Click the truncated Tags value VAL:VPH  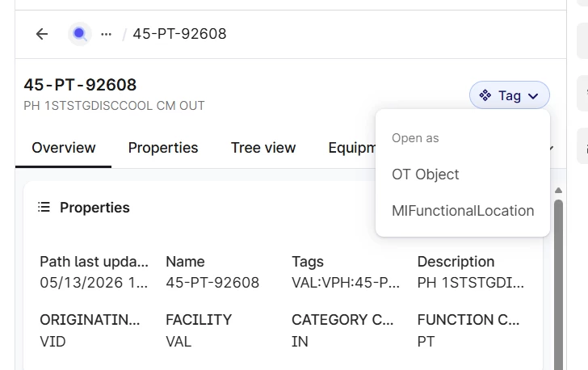coord(346,283)
